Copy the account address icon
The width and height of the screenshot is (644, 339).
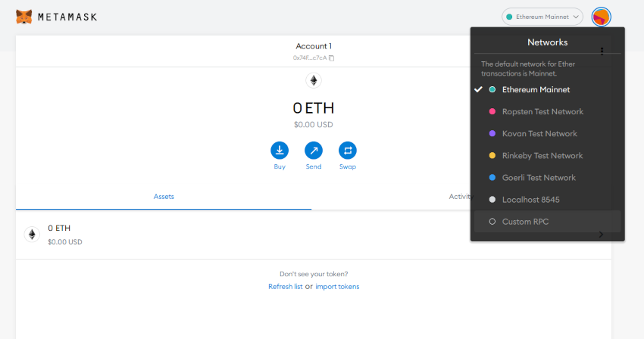pos(331,58)
